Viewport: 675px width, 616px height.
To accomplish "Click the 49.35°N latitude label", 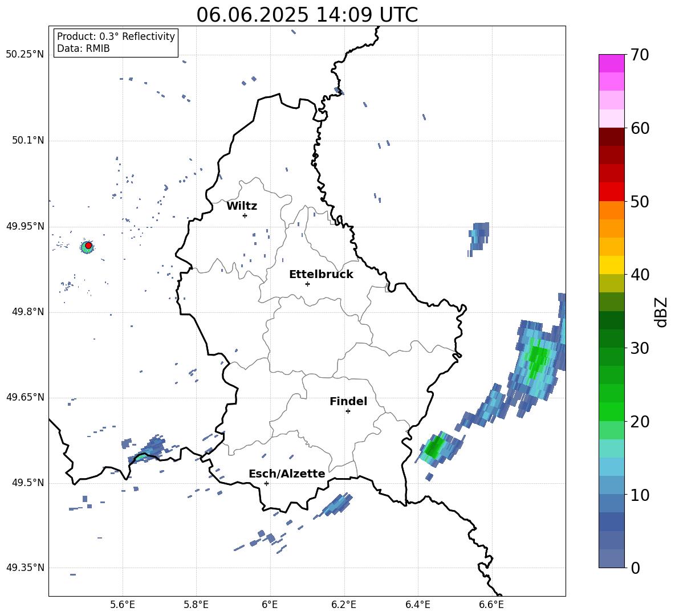I will pos(25,568).
